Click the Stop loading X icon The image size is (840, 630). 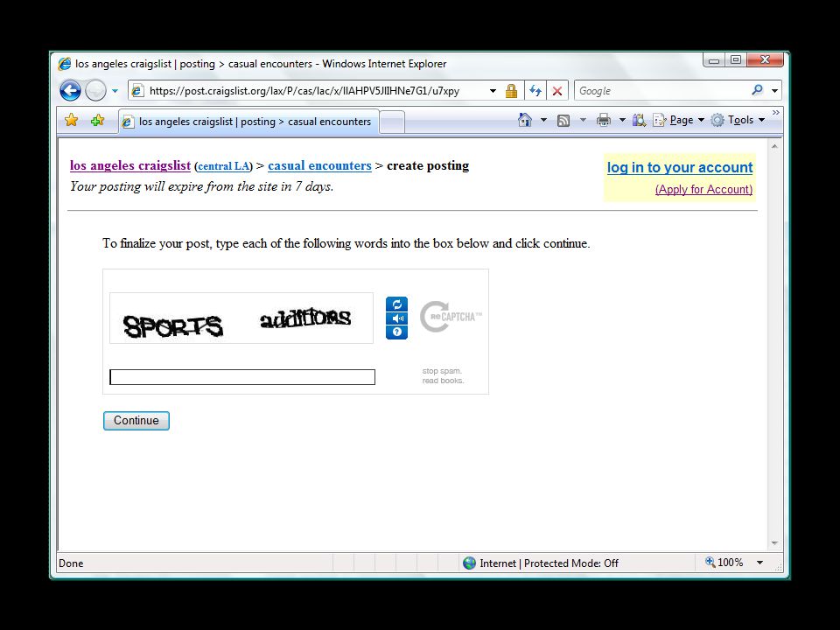557,91
